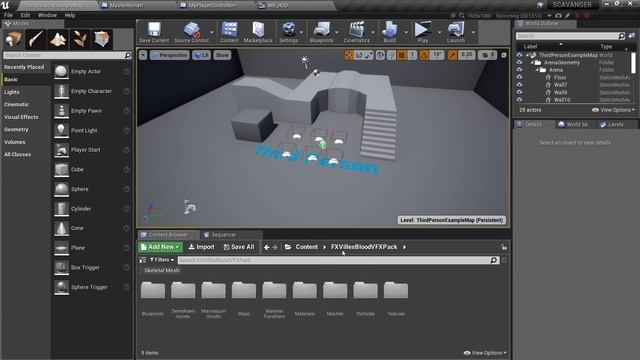Toggle visibility of ArenaGeometry folder
This screenshot has height=360, width=640.
point(519,62)
